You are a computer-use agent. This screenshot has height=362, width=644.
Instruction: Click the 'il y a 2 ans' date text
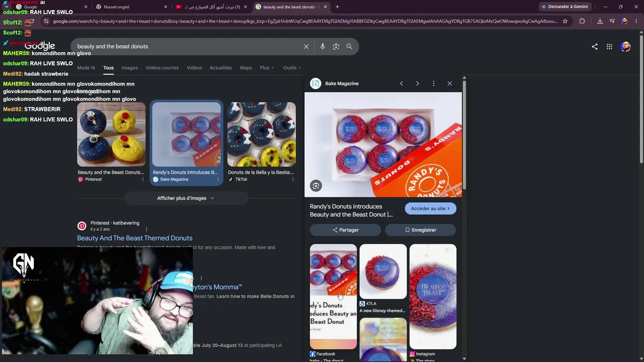100,229
